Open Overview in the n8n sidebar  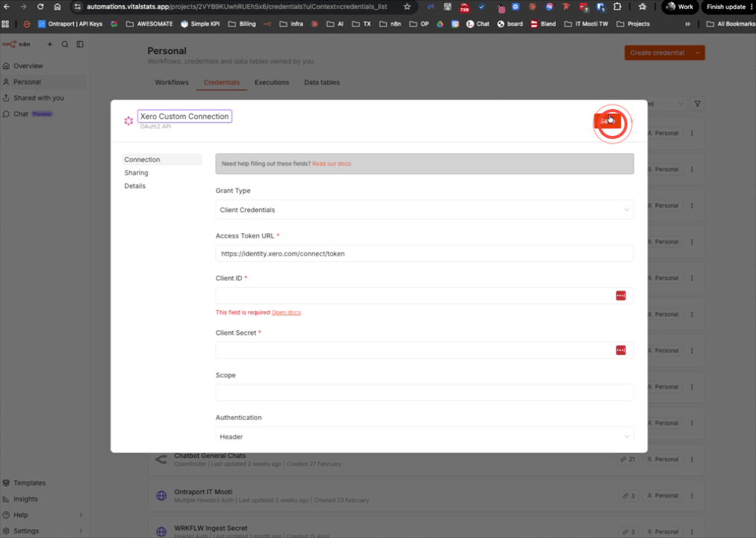click(x=28, y=66)
